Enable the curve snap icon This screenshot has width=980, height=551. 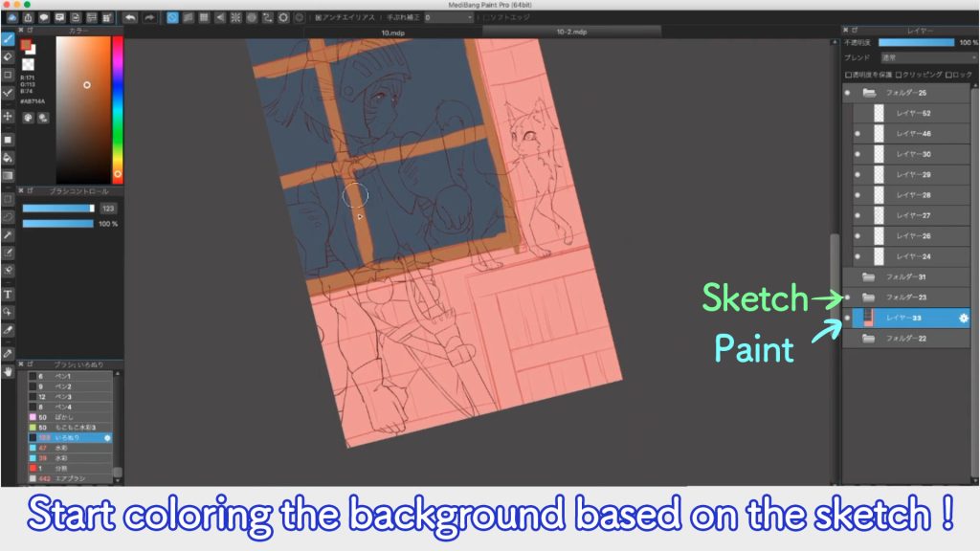(x=268, y=17)
